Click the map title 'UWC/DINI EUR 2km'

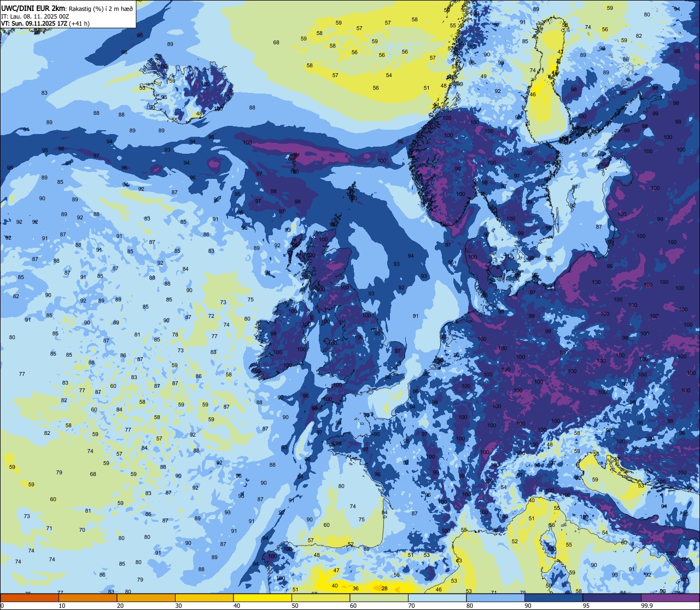[32, 8]
